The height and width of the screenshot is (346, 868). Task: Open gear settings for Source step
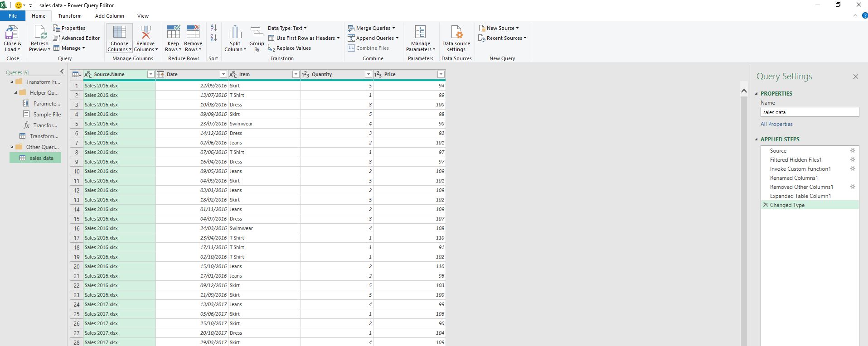point(853,151)
